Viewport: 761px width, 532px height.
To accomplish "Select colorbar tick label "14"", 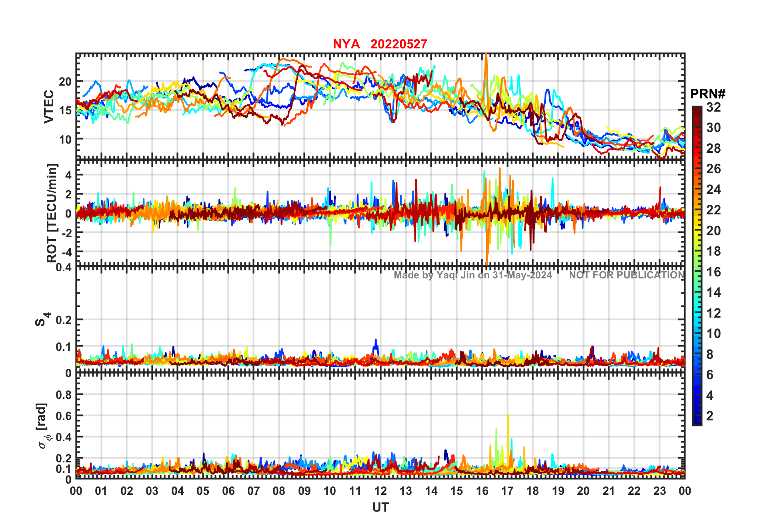I will [713, 292].
